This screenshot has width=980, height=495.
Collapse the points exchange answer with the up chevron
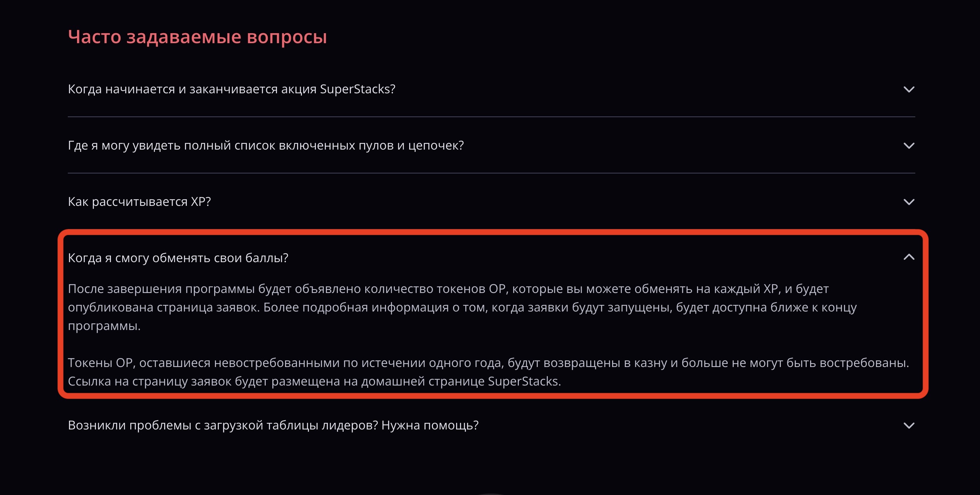point(909,257)
